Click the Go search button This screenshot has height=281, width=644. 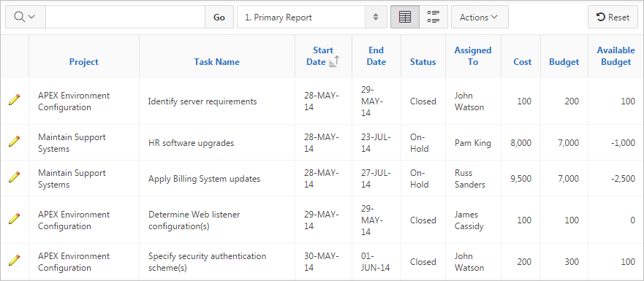pos(219,18)
